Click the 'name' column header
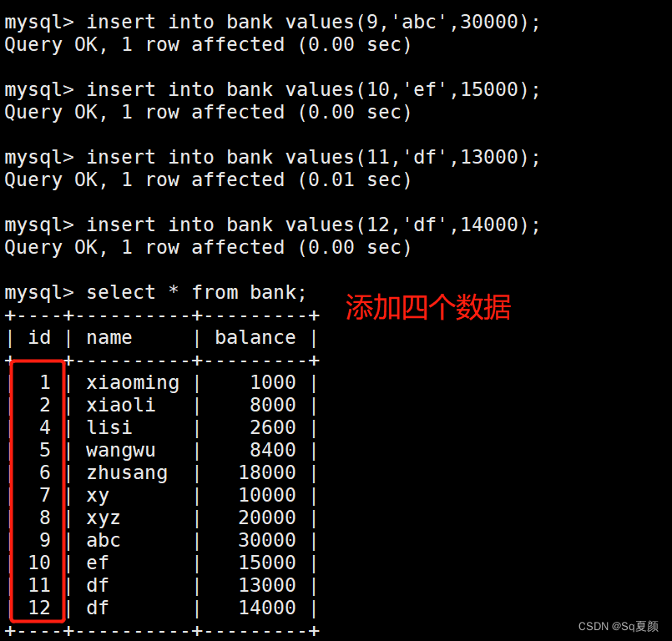Image resolution: width=672 pixels, height=641 pixels. 109,338
